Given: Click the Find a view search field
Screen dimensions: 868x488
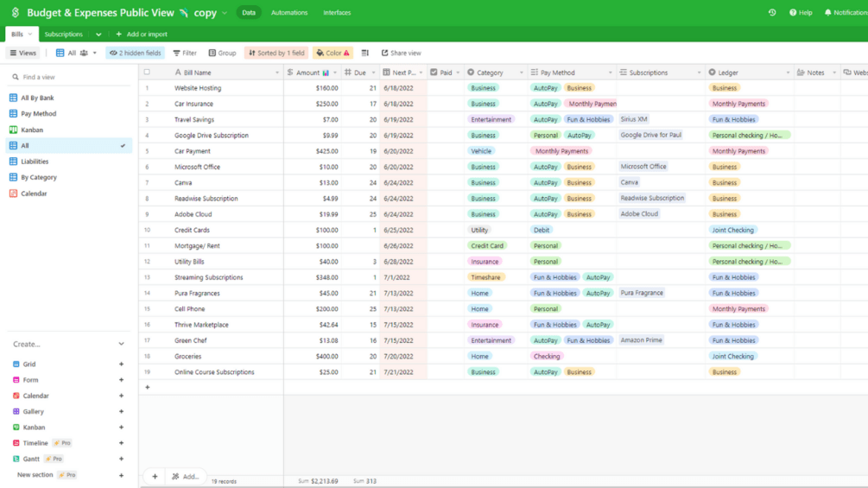Looking at the screenshot, I should tap(69, 77).
